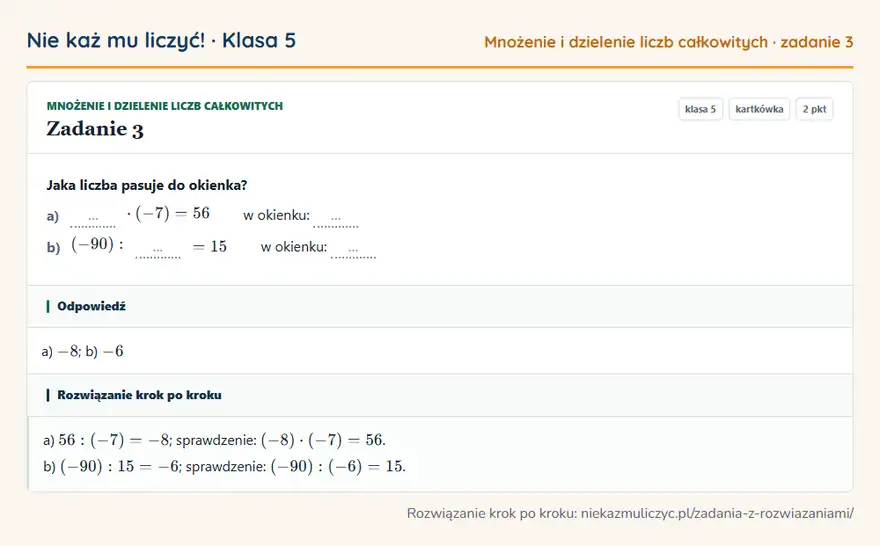
Task: Collapse the 'Rozwiązanie krok po kroku' section header
Action: pos(440,395)
